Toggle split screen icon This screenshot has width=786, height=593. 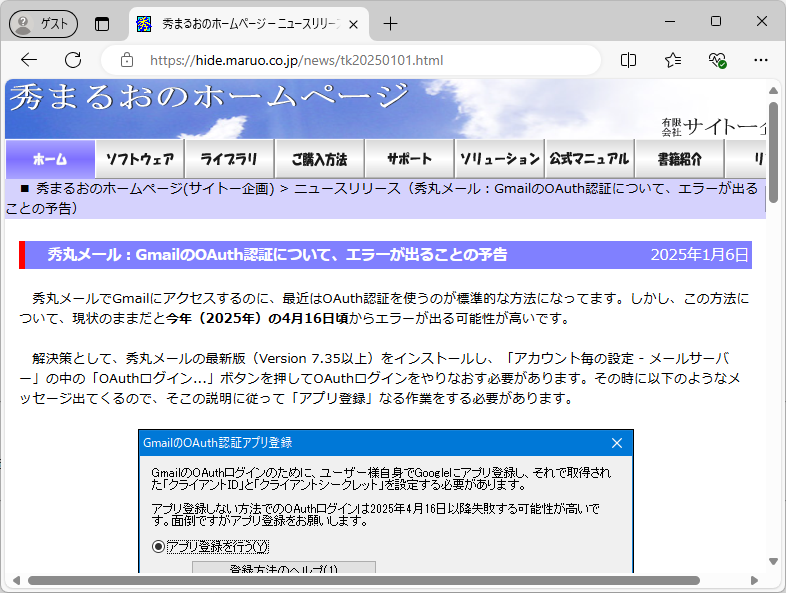point(628,60)
